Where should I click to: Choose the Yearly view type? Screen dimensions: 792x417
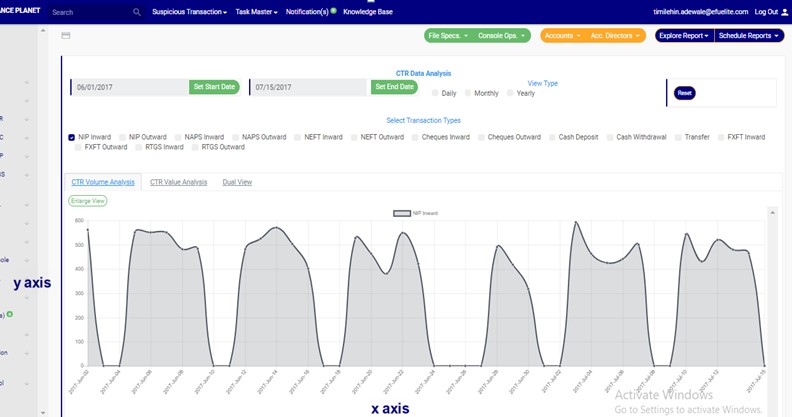click(511, 93)
